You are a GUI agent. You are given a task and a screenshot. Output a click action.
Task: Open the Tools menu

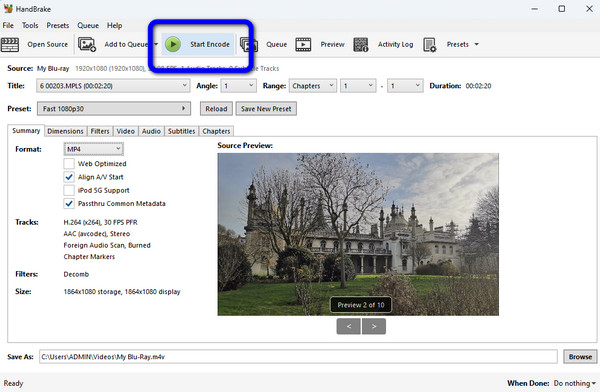(x=30, y=26)
